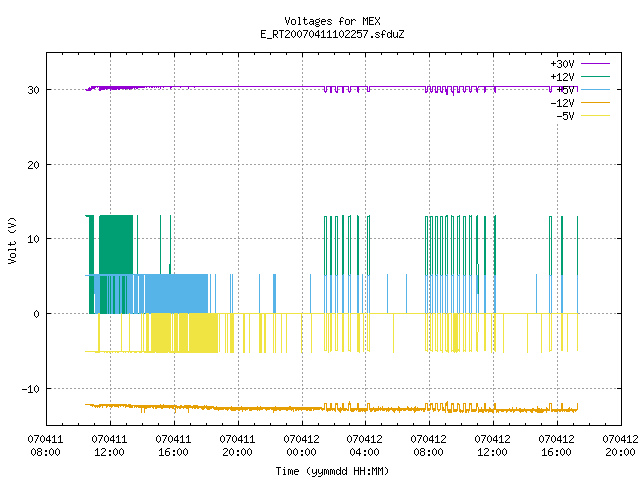Click the y-axis tick value 30
Image resolution: width=640 pixels, height=480 pixels.
point(33,90)
